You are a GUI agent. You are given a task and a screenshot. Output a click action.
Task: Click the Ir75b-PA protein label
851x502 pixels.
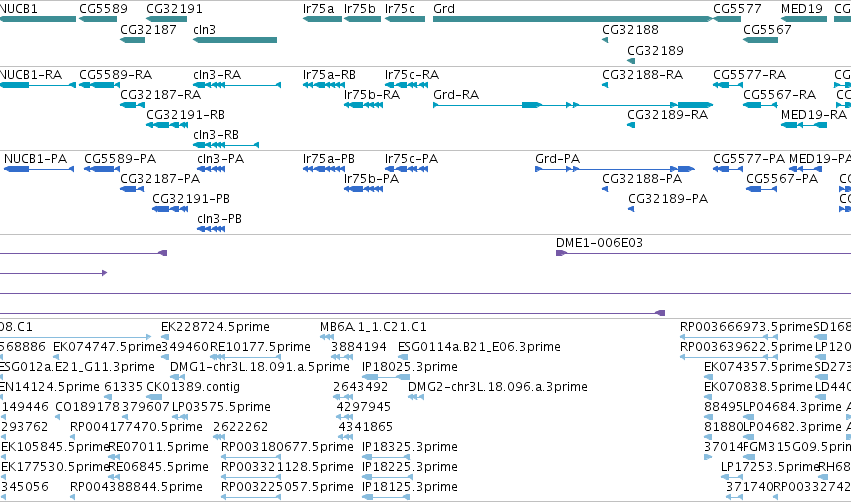(x=371, y=179)
